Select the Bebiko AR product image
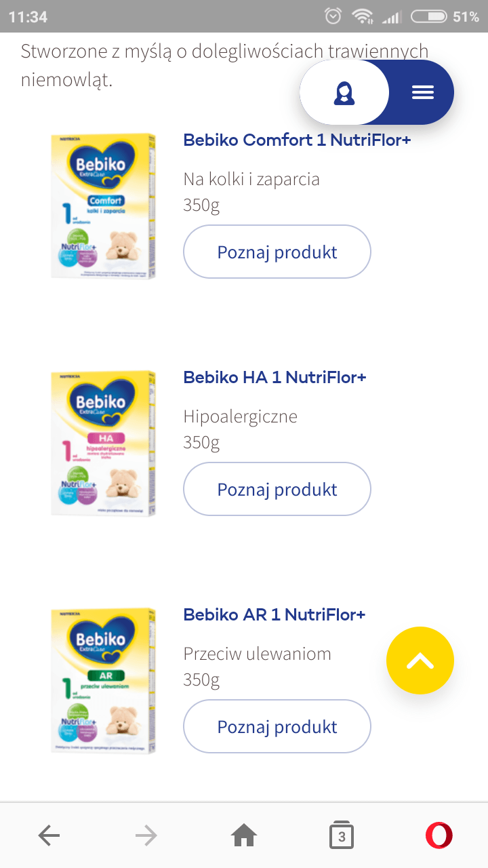488x868 pixels. point(104,680)
